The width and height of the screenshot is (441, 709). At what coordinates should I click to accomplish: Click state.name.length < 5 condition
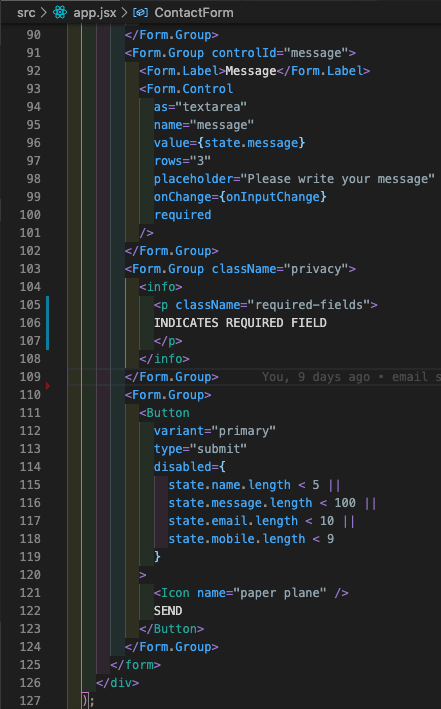(244, 485)
